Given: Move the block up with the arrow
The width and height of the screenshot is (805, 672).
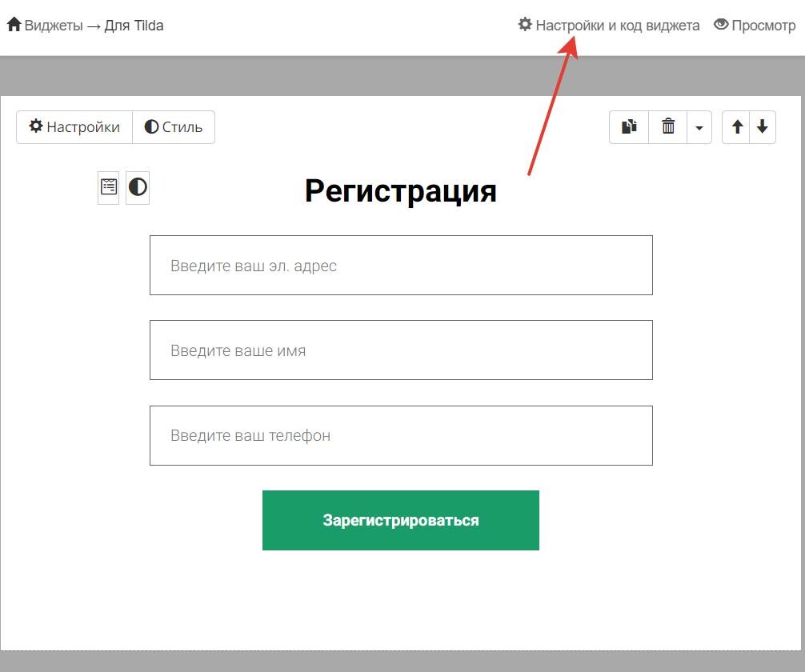Looking at the screenshot, I should coord(736,127).
